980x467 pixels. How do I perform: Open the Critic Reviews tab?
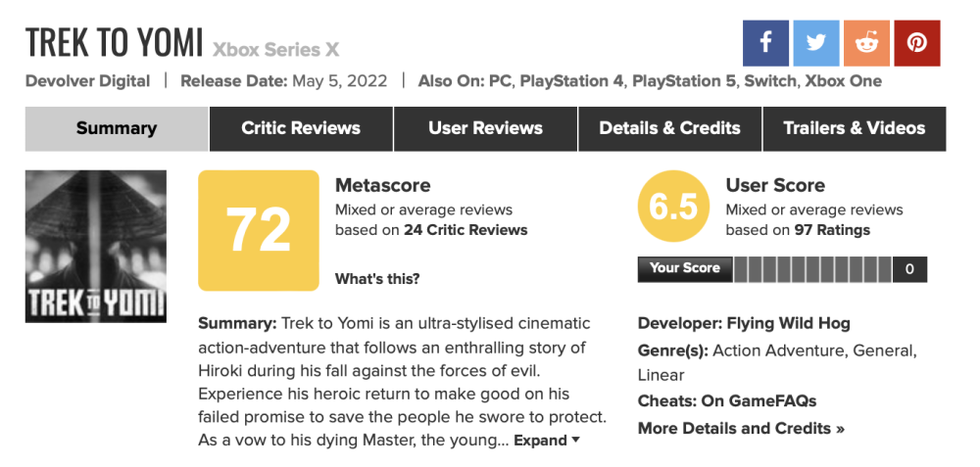(301, 128)
